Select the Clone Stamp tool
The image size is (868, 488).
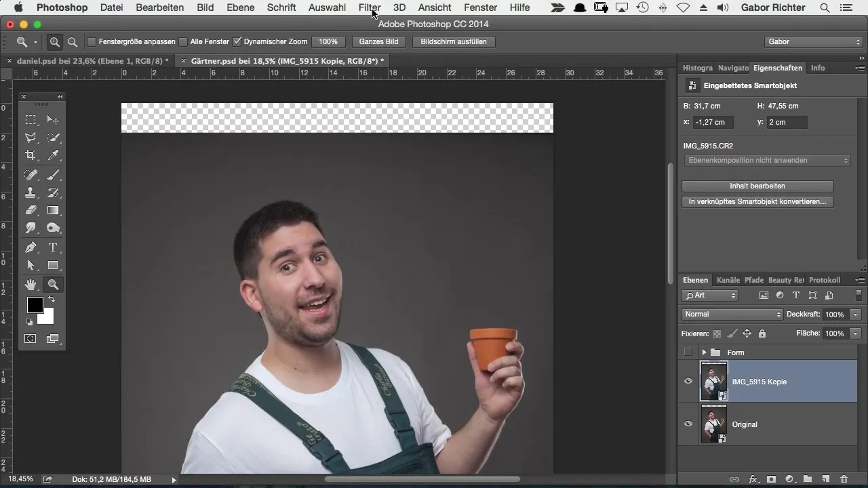point(31,192)
